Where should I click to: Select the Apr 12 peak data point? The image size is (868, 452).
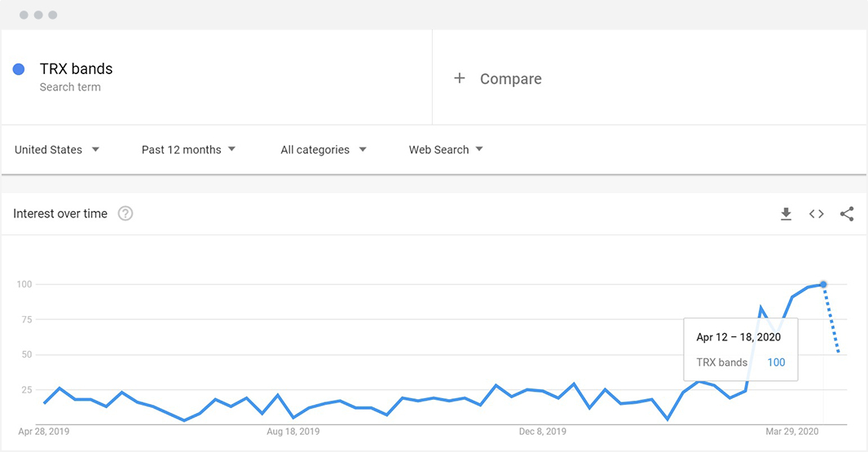pyautogui.click(x=823, y=284)
